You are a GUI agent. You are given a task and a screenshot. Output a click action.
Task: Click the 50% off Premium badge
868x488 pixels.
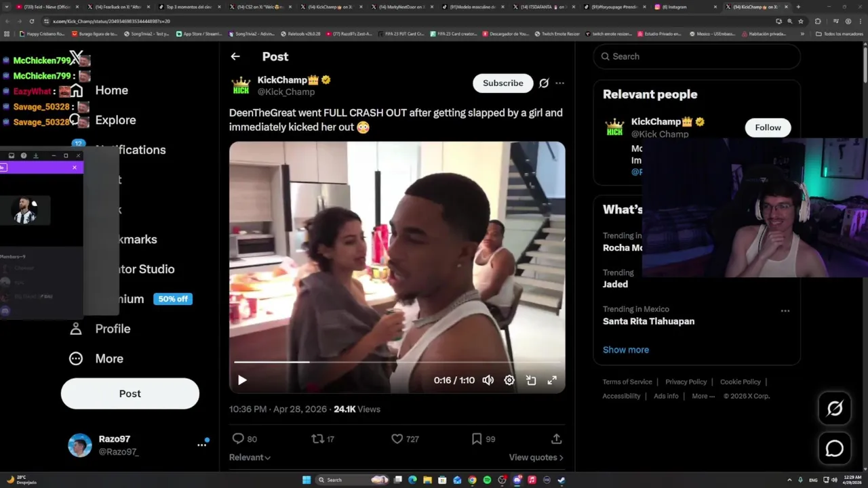[x=173, y=299]
